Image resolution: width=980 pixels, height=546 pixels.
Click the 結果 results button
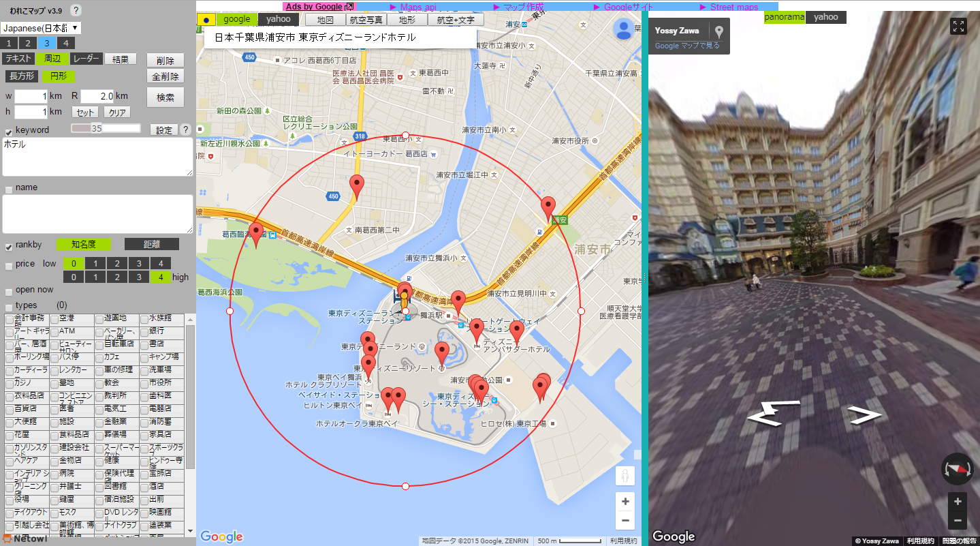[121, 59]
